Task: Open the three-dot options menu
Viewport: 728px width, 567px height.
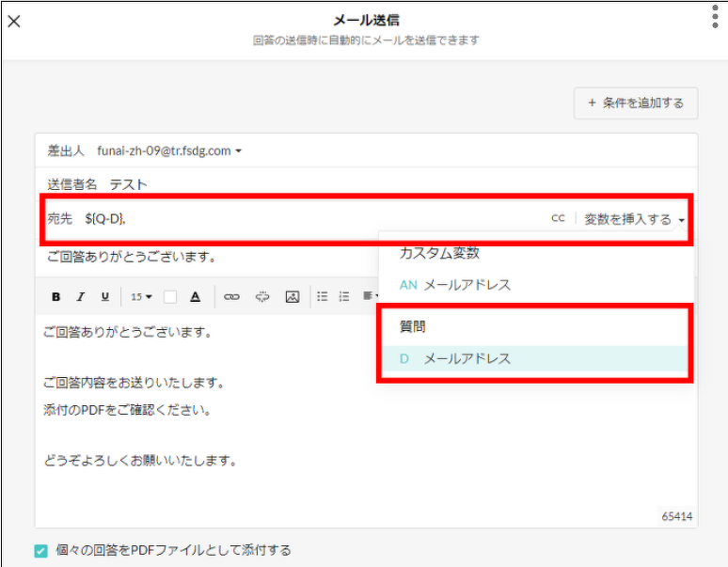Action: coord(715,17)
